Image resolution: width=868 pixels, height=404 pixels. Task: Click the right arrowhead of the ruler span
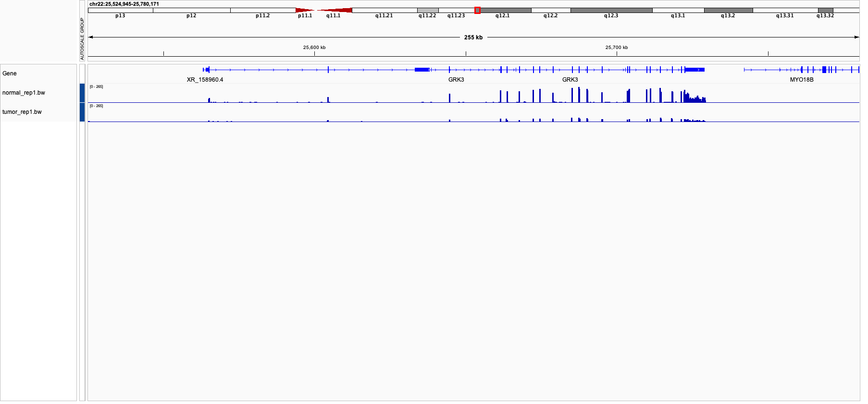point(856,37)
